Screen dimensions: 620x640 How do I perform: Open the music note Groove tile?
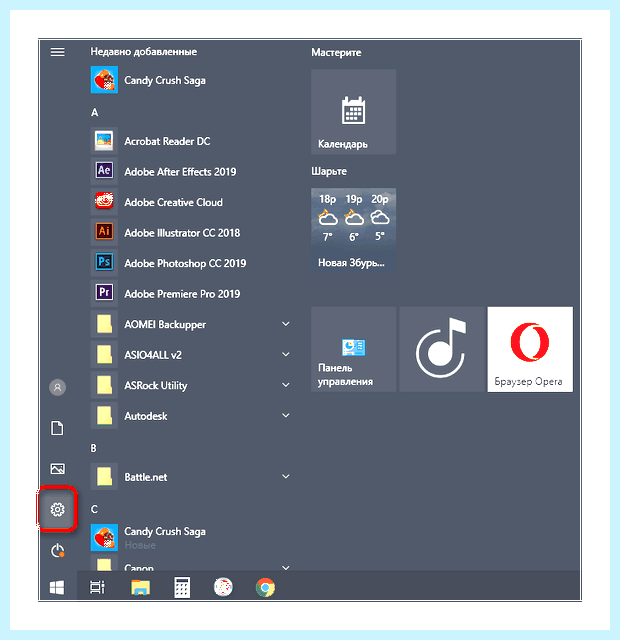(442, 349)
